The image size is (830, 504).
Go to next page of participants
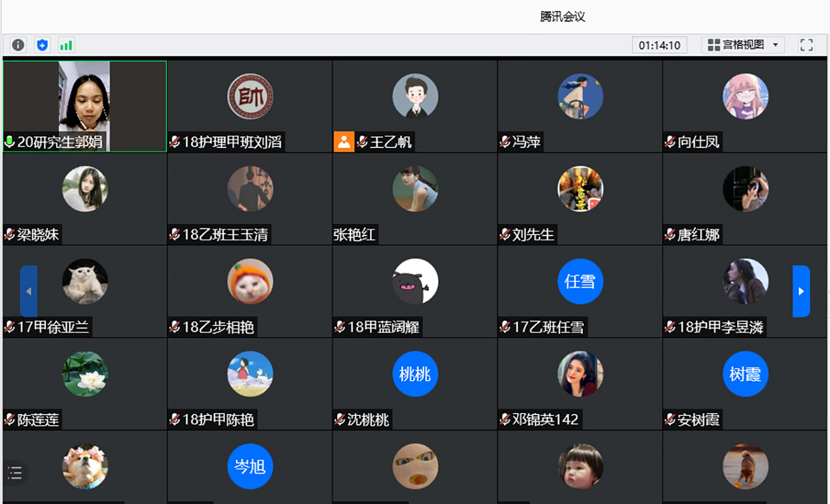click(801, 291)
